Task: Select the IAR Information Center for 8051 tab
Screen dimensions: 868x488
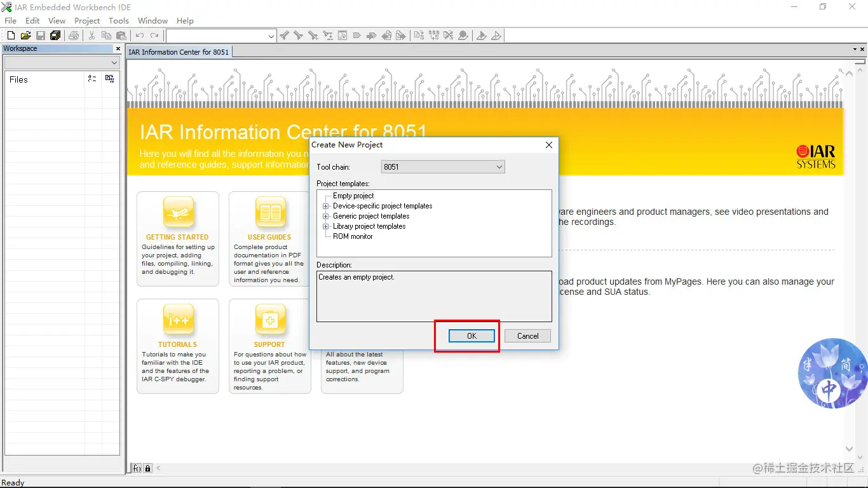Action: [179, 52]
